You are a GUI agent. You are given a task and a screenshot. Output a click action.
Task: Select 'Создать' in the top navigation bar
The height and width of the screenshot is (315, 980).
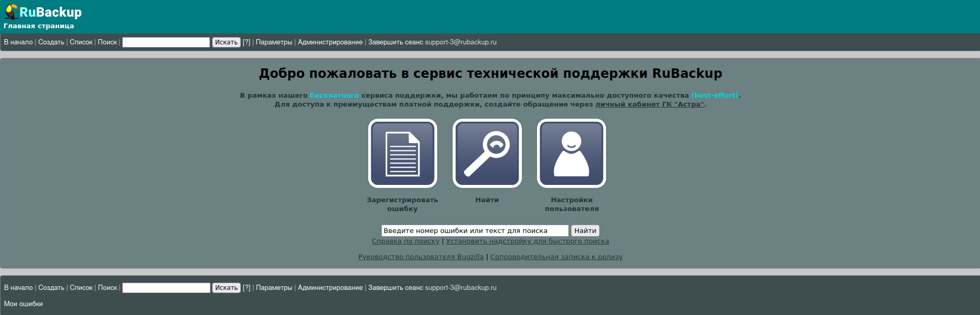pyautogui.click(x=51, y=42)
